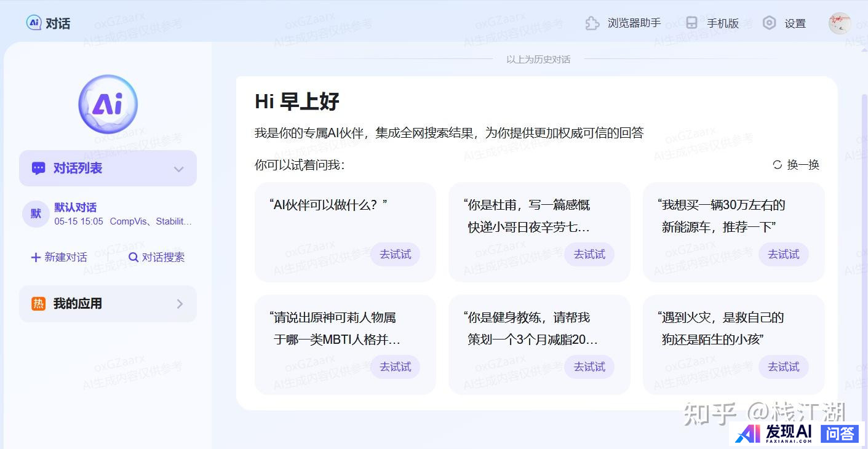Click the plus icon for 新建对话

[x=36, y=257]
